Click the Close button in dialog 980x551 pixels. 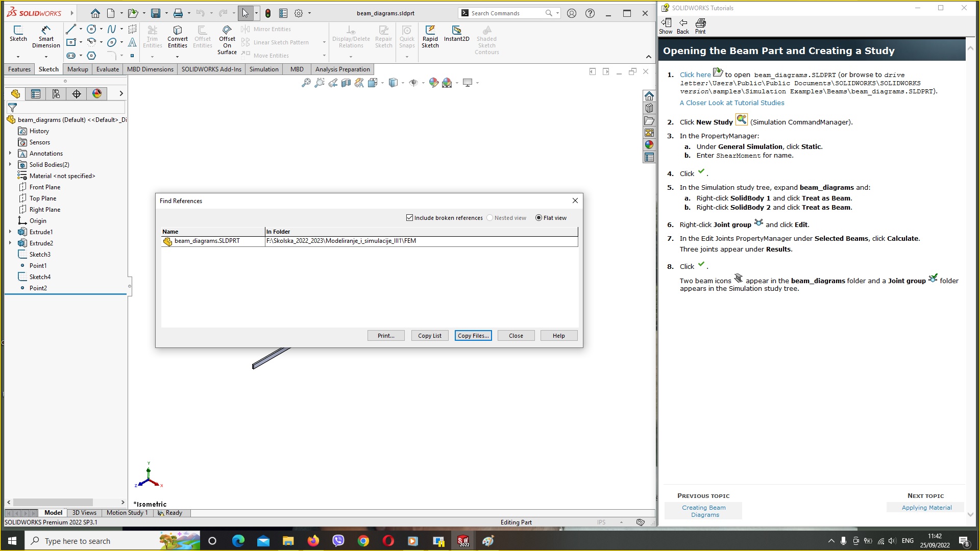click(516, 335)
